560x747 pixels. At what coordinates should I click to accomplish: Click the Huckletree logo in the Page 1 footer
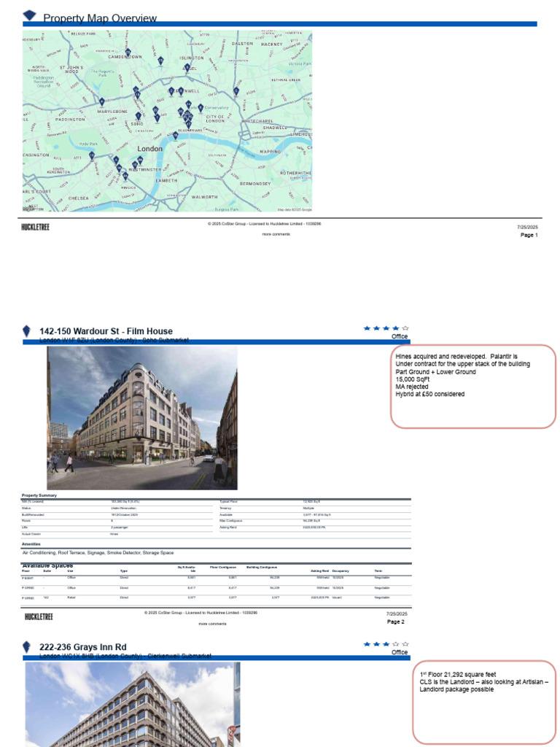pos(35,228)
